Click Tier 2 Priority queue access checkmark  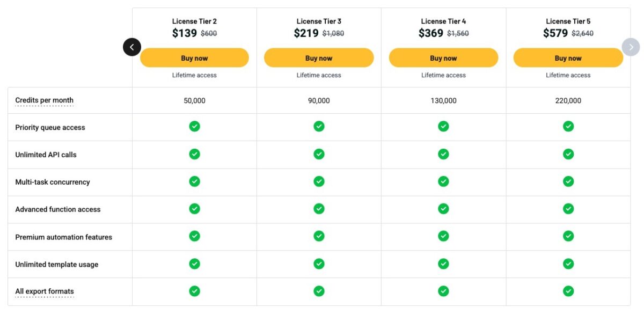pos(194,127)
